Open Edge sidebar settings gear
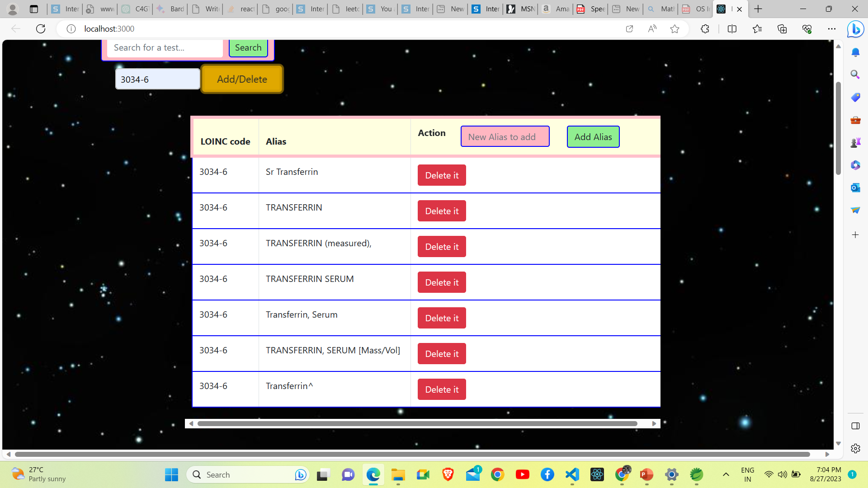The width and height of the screenshot is (868, 488). (x=855, y=448)
